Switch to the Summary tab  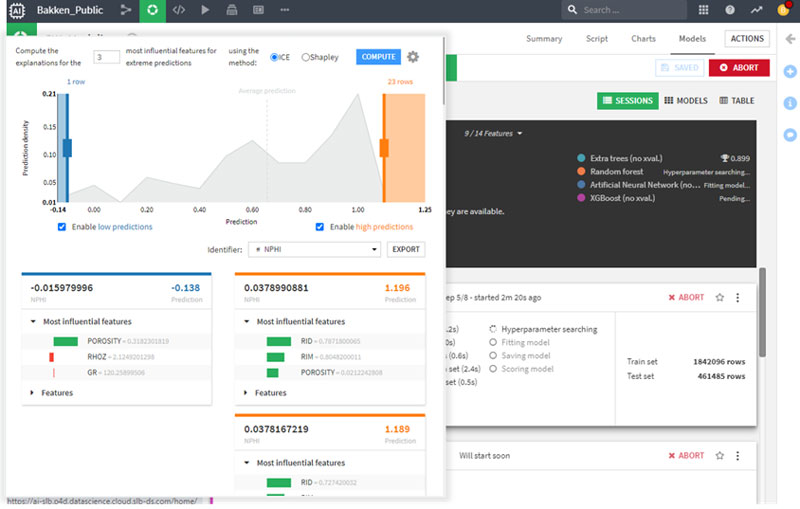tap(544, 39)
